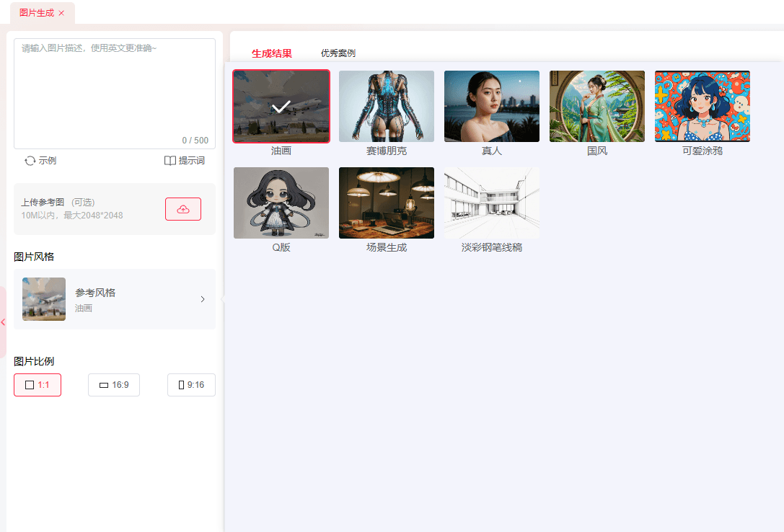
Task: Click the 上传参考图 label text
Action: (x=43, y=203)
